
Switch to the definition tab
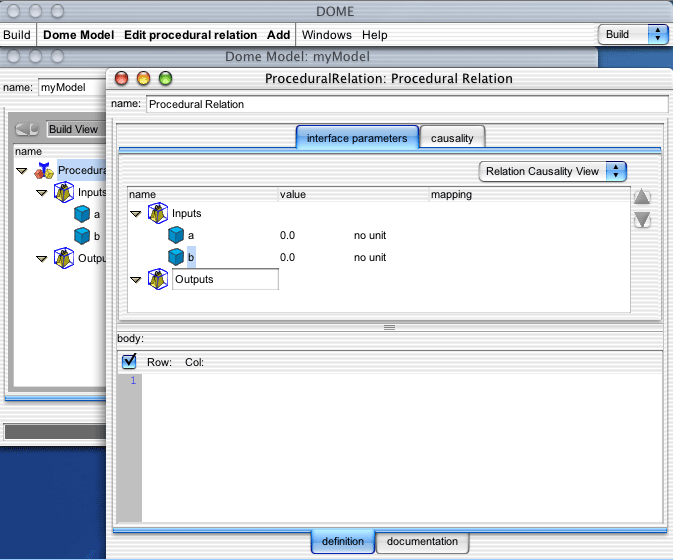[x=343, y=541]
